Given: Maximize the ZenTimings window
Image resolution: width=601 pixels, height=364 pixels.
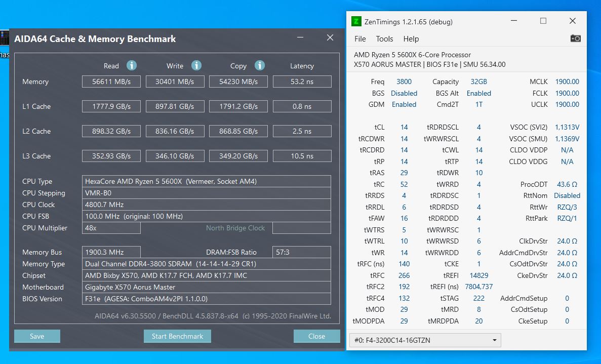Looking at the screenshot, I should click(543, 21).
